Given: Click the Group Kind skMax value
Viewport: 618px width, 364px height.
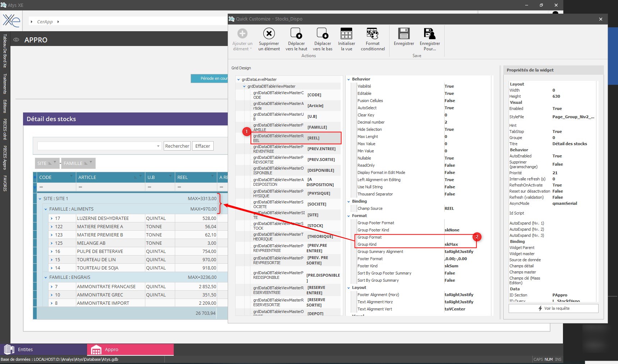Looking at the screenshot, I should (451, 244).
